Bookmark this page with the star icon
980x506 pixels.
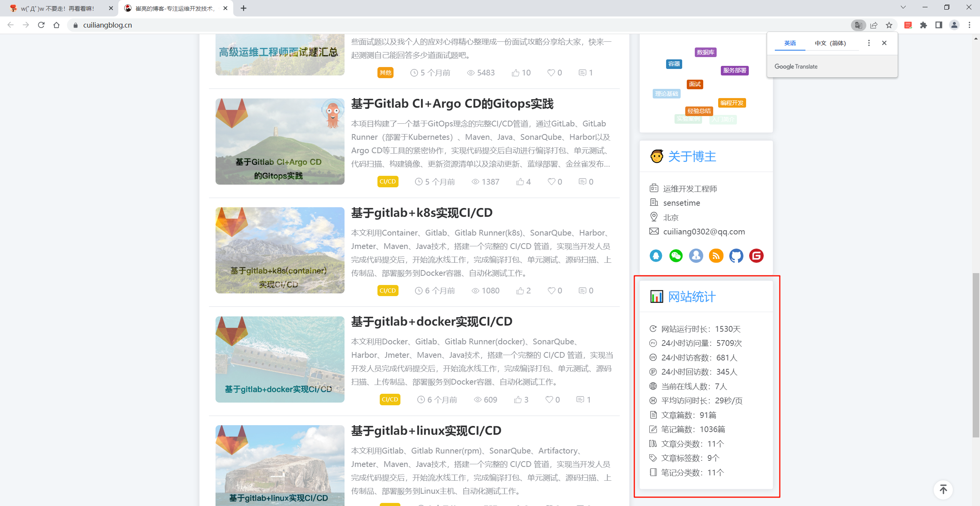[889, 25]
